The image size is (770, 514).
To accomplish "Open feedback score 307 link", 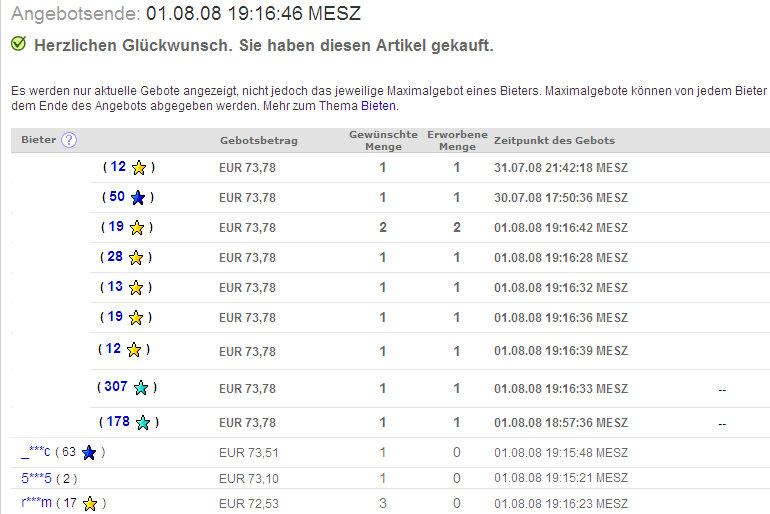I will pos(115,387).
